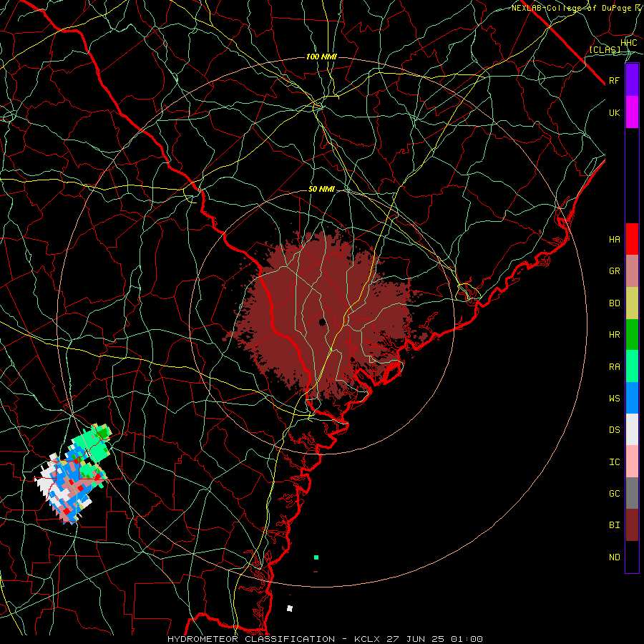The image size is (644, 644).
Task: Click the GC legend label
Action: click(x=615, y=494)
